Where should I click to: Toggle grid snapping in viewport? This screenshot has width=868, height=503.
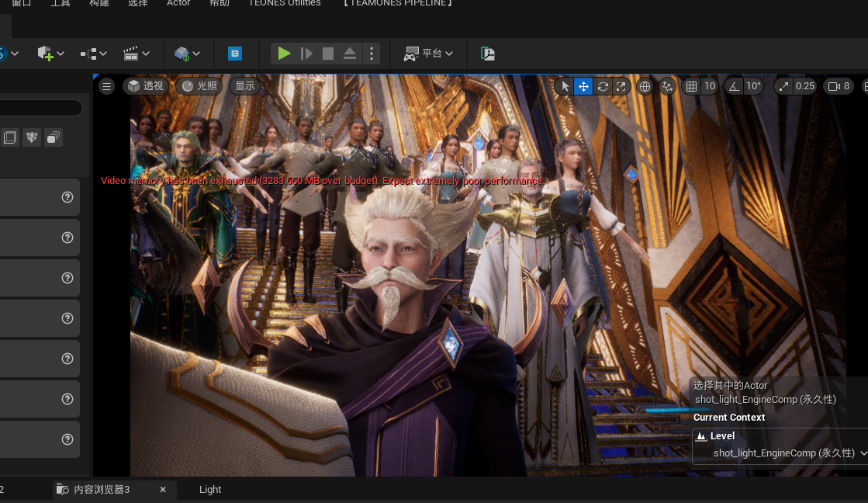pos(691,86)
